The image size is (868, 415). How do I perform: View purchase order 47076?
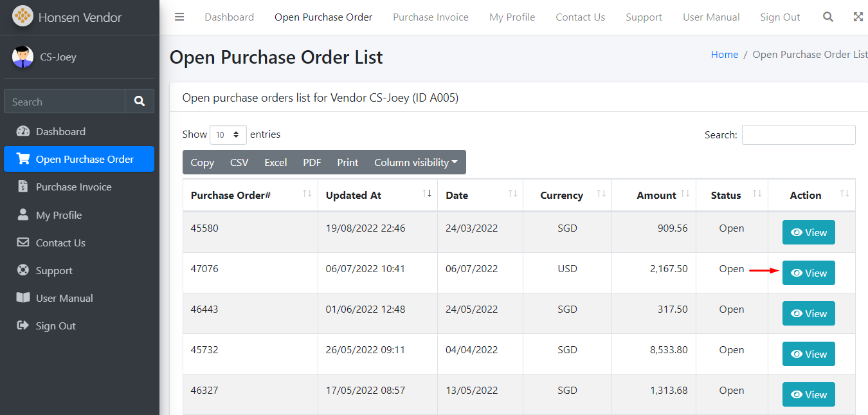pos(808,273)
